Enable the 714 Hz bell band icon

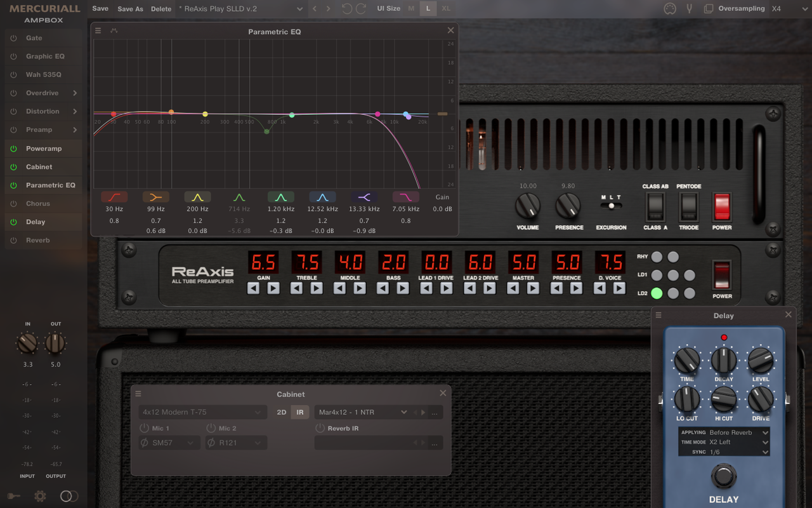[239, 197]
